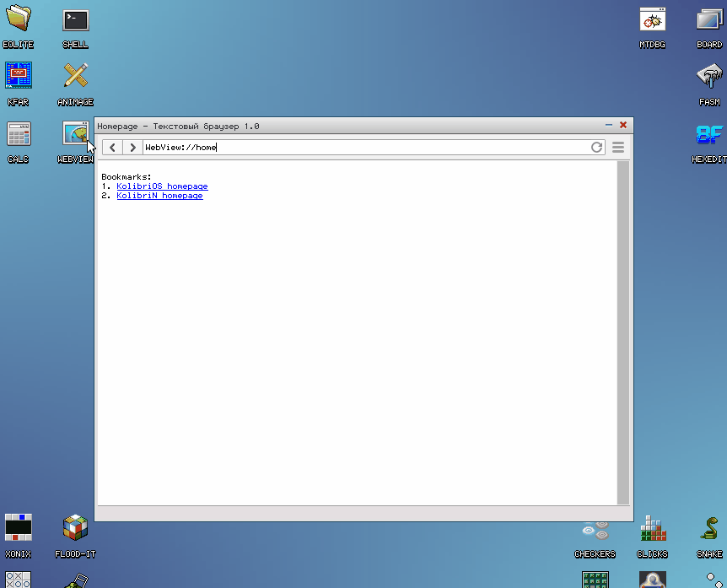Launch the FASM assembler icon
The width and height of the screenshot is (727, 588).
708,78
